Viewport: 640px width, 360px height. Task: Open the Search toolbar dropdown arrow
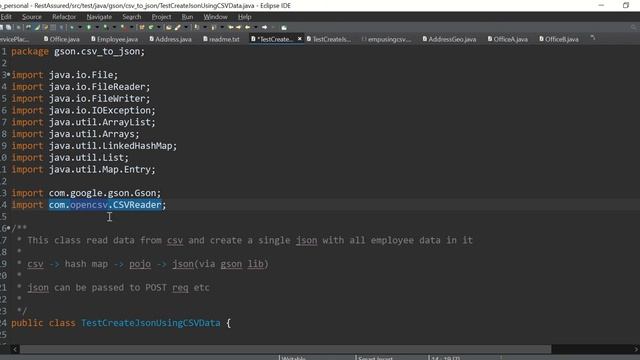(x=186, y=27)
